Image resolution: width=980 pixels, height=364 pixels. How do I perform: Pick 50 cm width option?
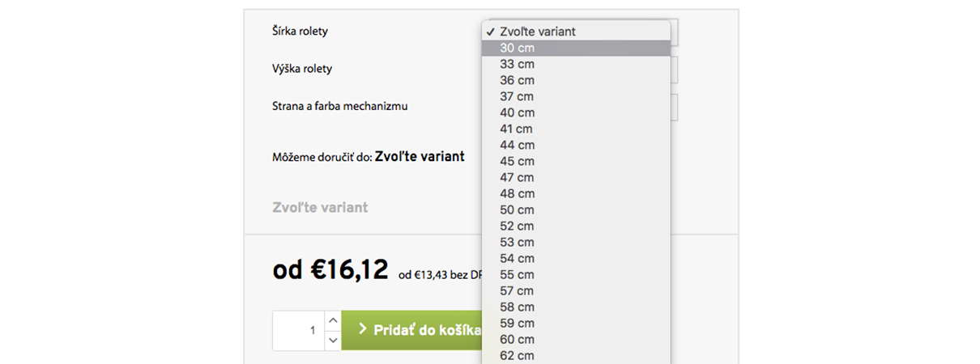click(x=576, y=210)
